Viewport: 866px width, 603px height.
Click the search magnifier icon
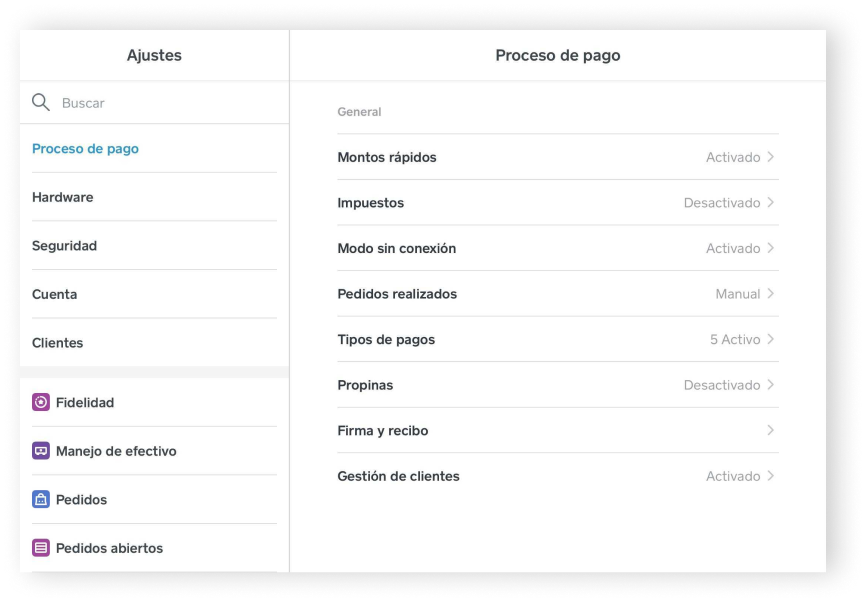[x=41, y=102]
